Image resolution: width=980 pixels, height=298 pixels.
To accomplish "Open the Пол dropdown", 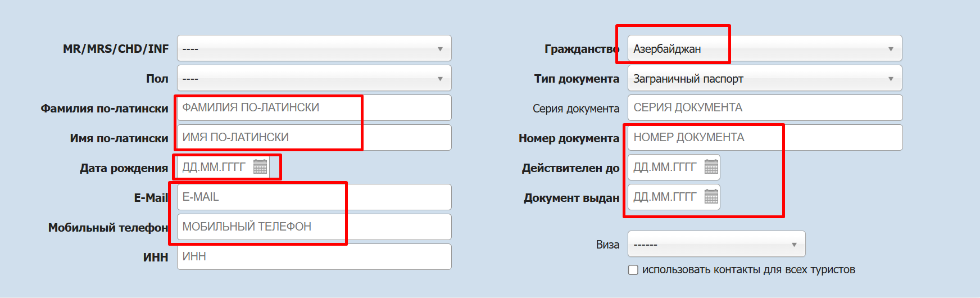I will click(x=314, y=79).
